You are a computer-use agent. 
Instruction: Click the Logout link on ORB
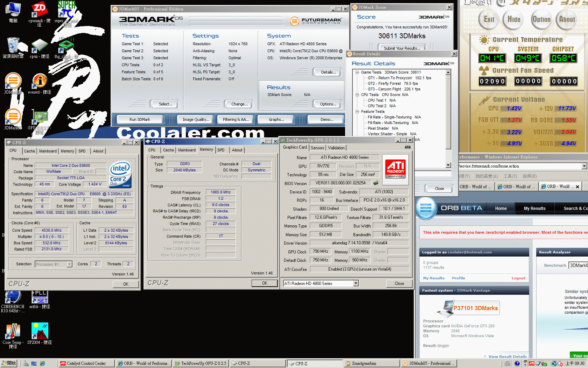coord(518,278)
